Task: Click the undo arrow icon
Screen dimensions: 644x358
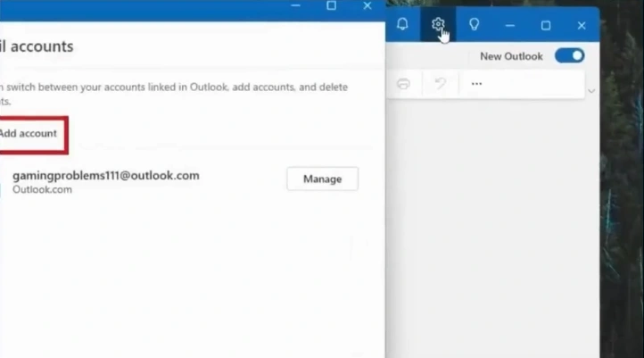Action: (441, 84)
